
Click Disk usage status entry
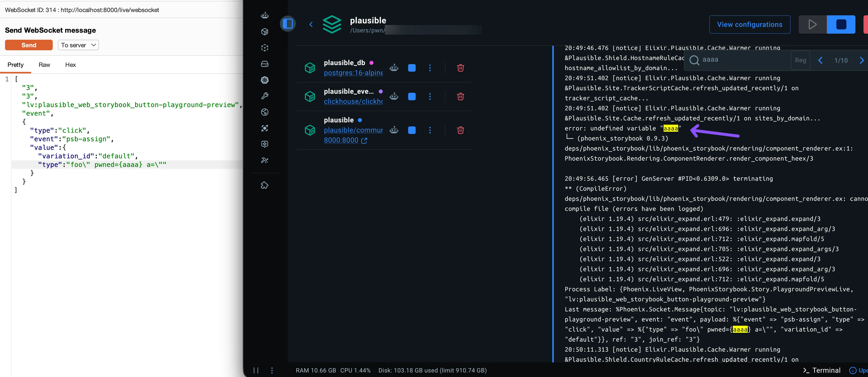tap(432, 370)
